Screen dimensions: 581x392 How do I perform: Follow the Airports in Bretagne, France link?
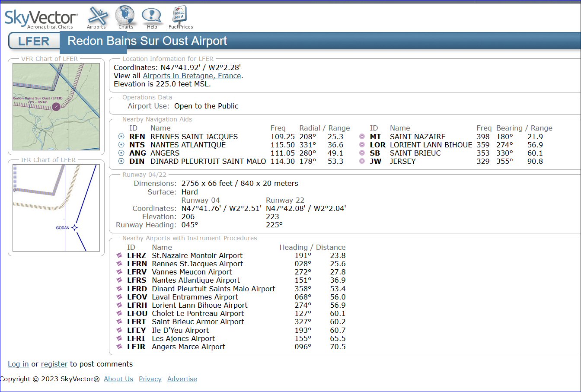point(192,76)
